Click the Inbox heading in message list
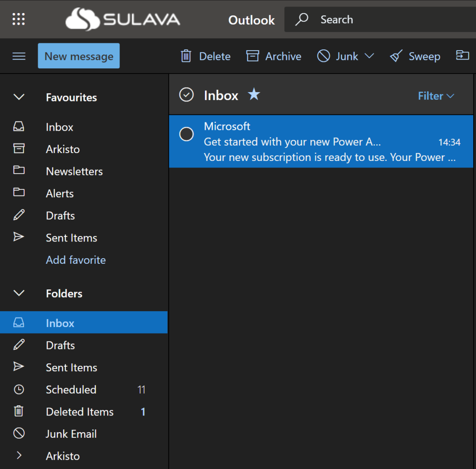The image size is (476, 469). pyautogui.click(x=221, y=95)
